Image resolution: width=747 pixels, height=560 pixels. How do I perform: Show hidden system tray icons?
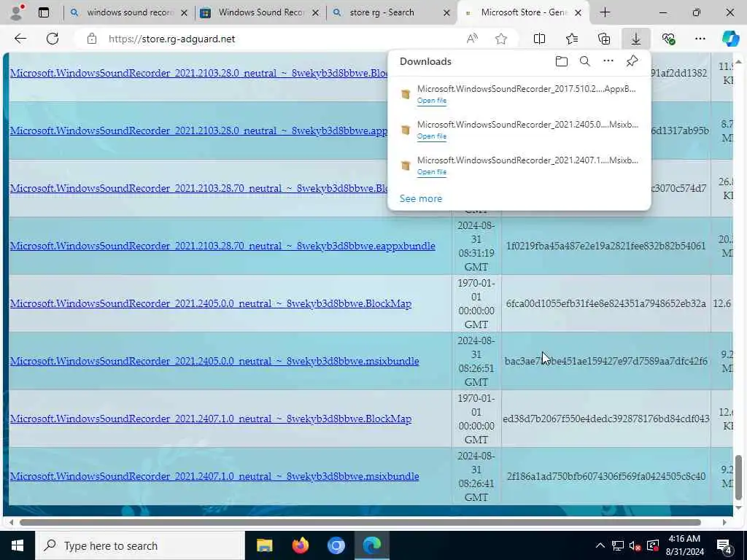point(600,545)
